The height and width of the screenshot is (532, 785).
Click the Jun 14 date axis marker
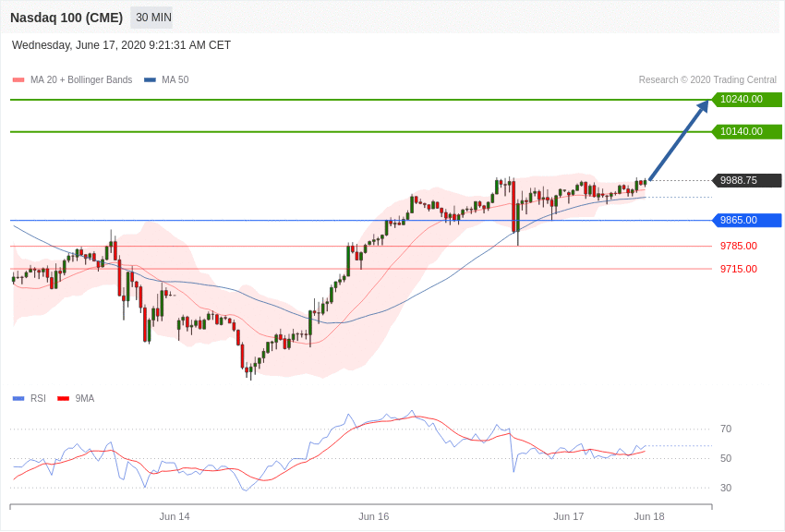point(175,516)
